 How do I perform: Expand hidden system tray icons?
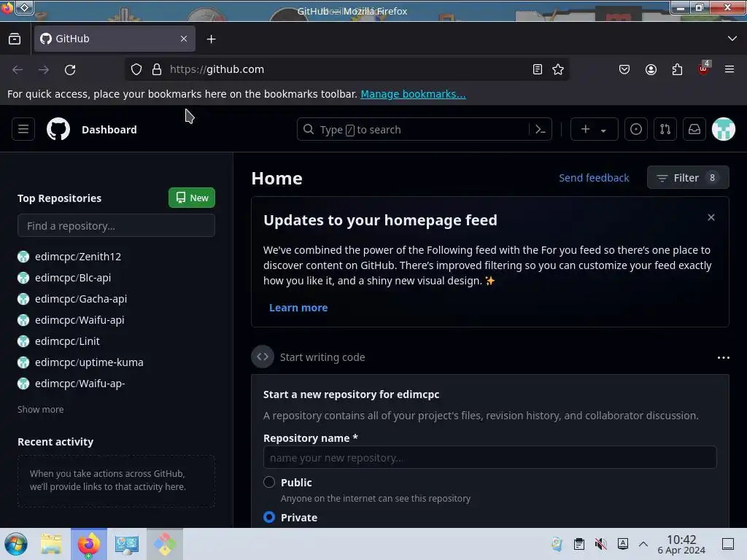643,544
